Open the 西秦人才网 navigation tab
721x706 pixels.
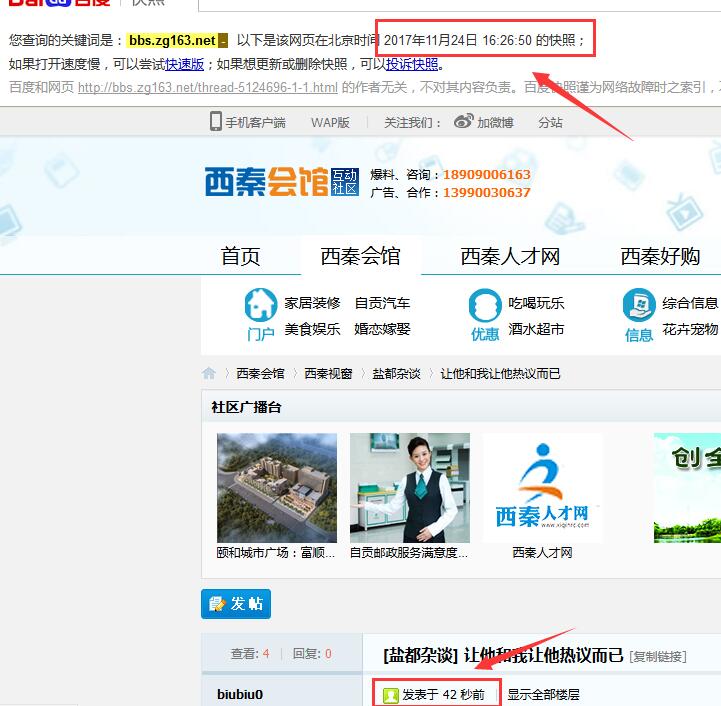tap(510, 256)
